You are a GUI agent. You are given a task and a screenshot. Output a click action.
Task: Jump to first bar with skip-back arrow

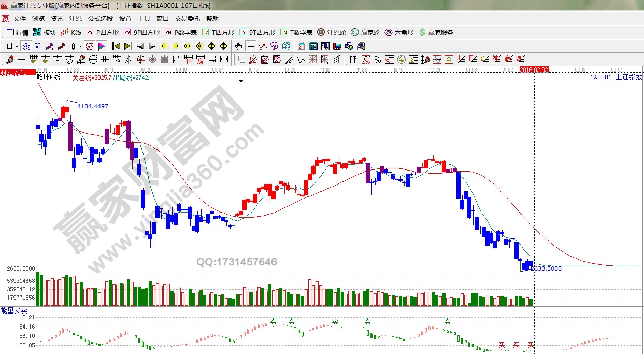[x=117, y=46]
